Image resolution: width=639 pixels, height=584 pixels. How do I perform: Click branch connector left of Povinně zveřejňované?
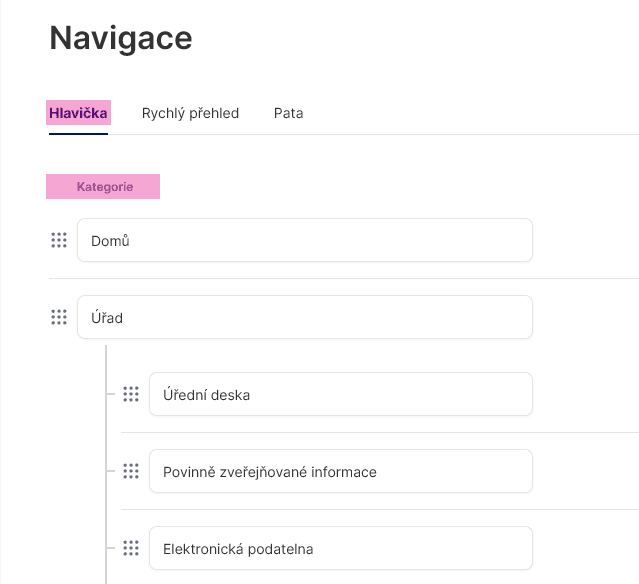111,471
